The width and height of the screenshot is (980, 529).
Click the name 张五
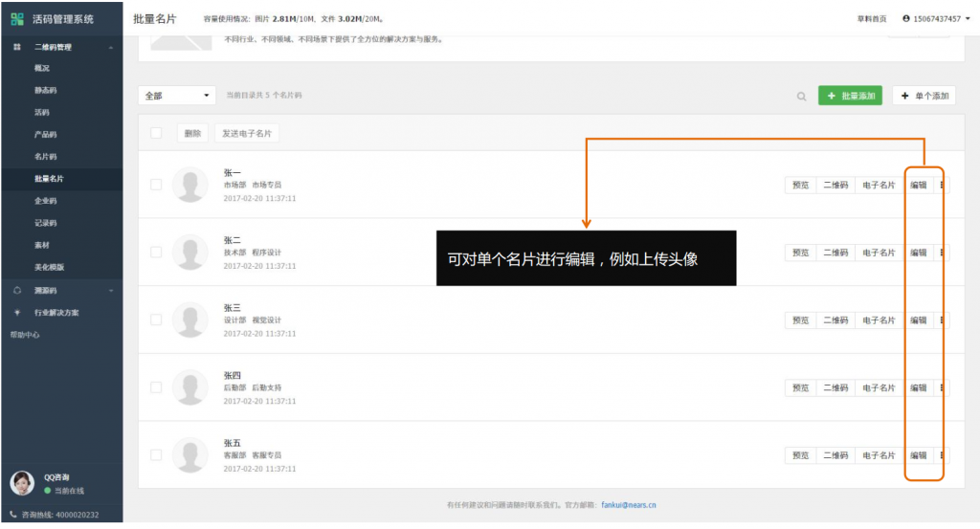(x=232, y=443)
